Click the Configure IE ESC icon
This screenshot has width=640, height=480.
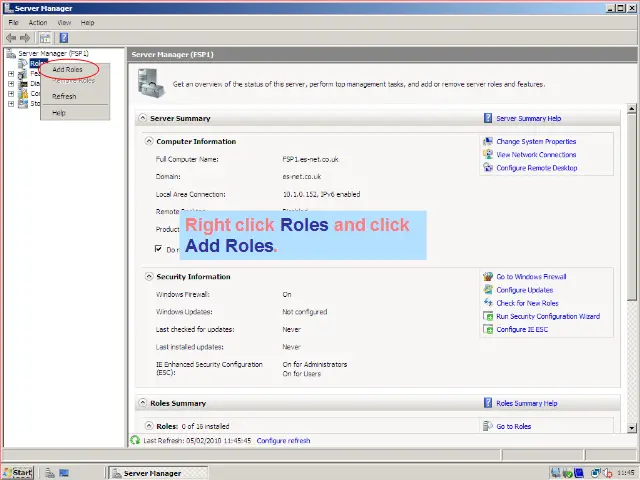tap(488, 329)
